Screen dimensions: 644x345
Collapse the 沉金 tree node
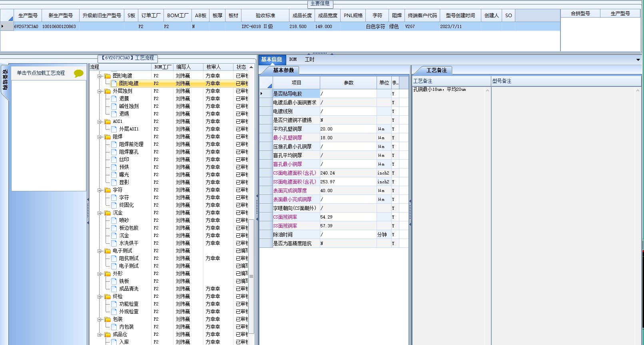click(100, 213)
